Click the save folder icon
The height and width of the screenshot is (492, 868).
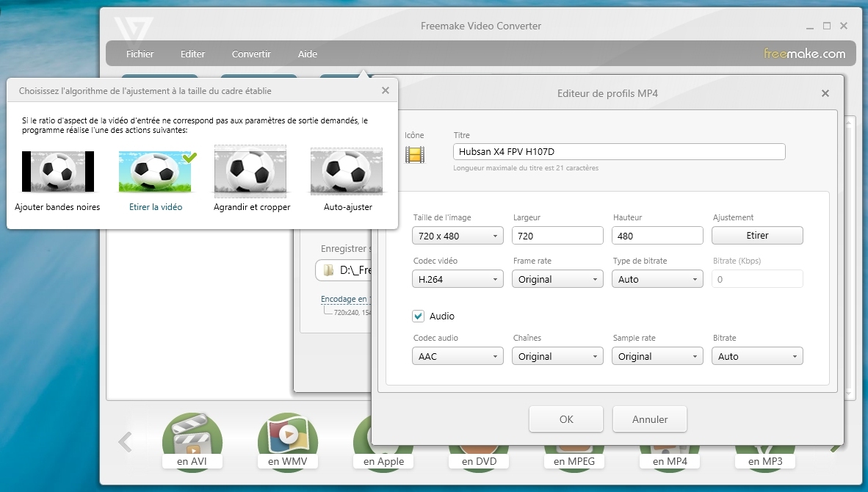(x=329, y=270)
